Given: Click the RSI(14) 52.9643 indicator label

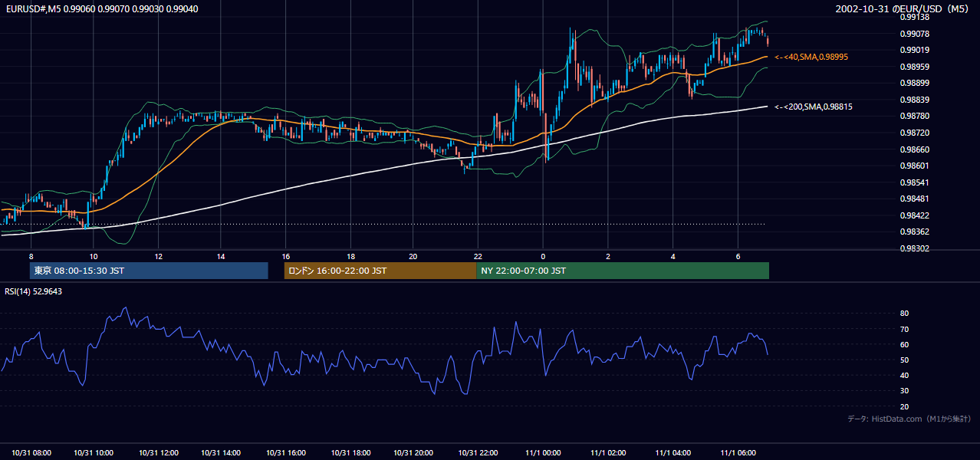Looking at the screenshot, I should tap(34, 291).
